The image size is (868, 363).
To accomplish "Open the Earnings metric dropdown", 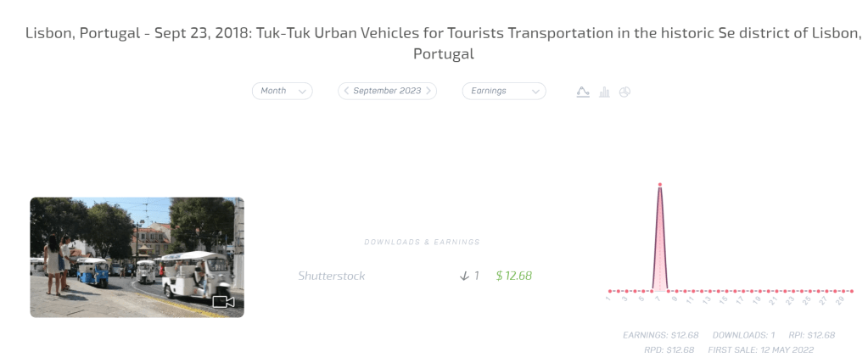I will [x=503, y=91].
